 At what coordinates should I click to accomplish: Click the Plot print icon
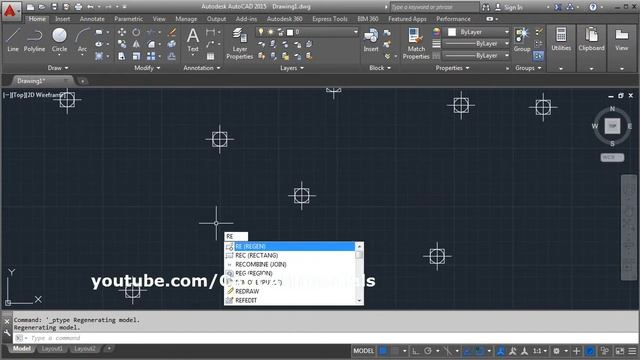[x=78, y=7]
